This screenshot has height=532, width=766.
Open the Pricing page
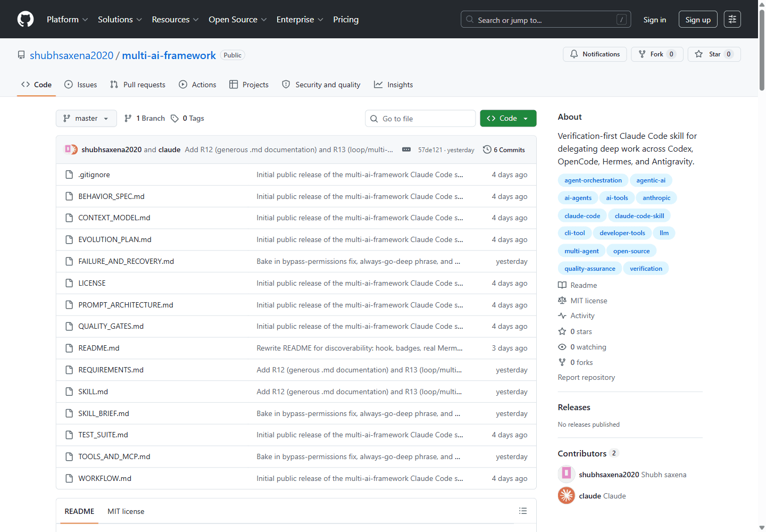346,19
